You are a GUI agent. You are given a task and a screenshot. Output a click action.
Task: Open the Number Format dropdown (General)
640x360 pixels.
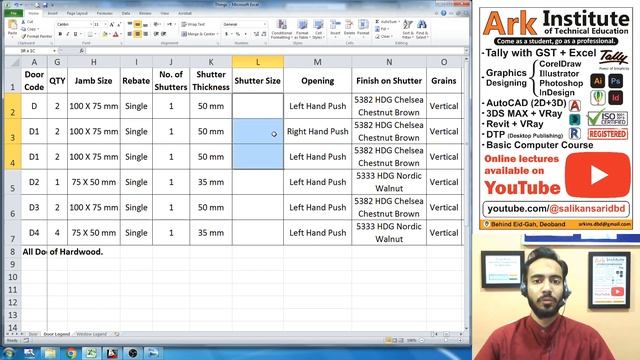pyautogui.click(x=264, y=24)
